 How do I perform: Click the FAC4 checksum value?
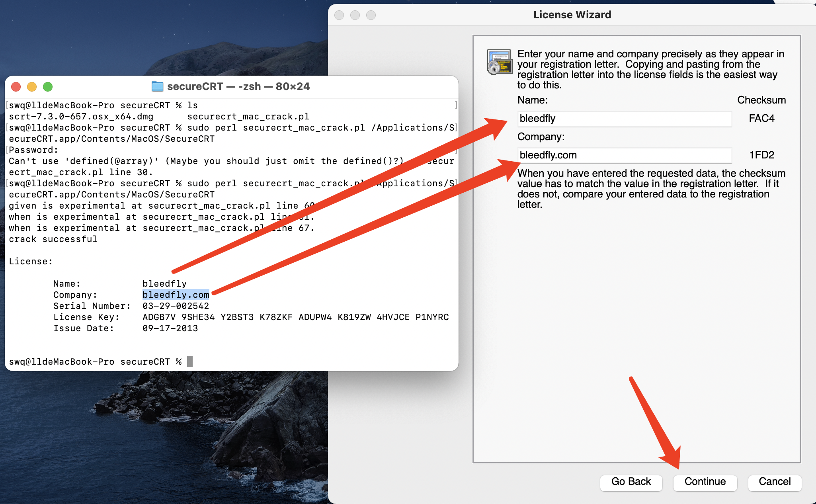click(x=761, y=119)
